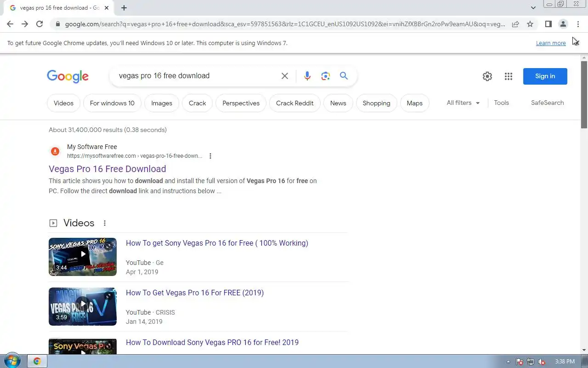Open the Chrome three-dot menu
Viewport: 588px width, 368px height.
click(578, 24)
